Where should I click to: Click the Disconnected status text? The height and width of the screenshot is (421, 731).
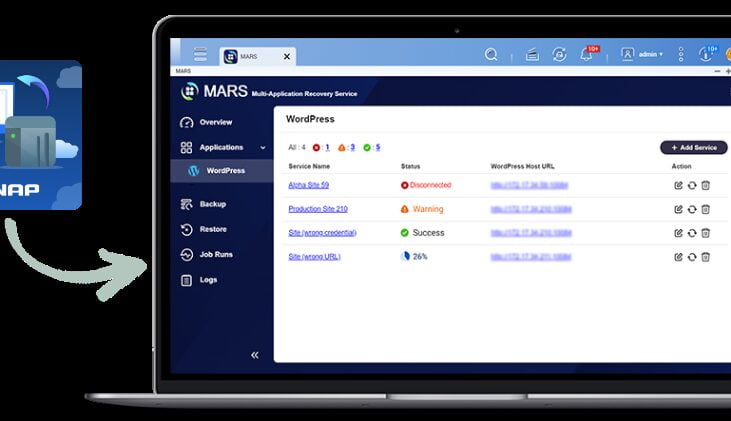430,185
